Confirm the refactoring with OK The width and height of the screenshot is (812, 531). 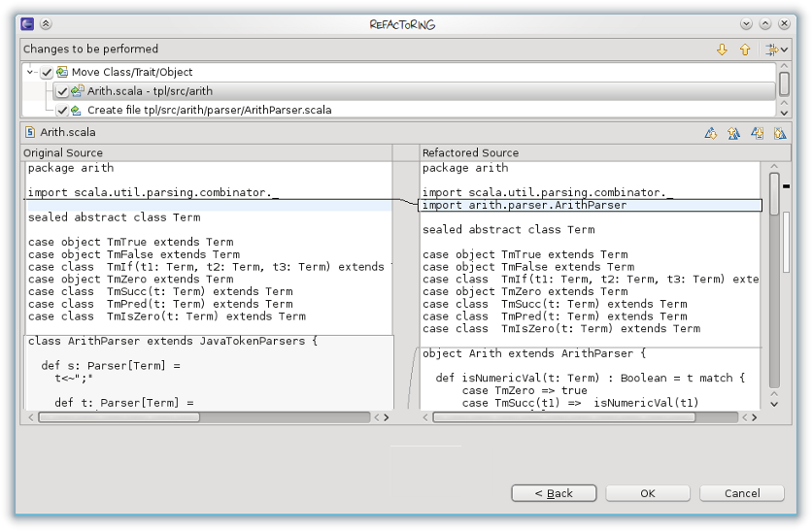tap(648, 493)
